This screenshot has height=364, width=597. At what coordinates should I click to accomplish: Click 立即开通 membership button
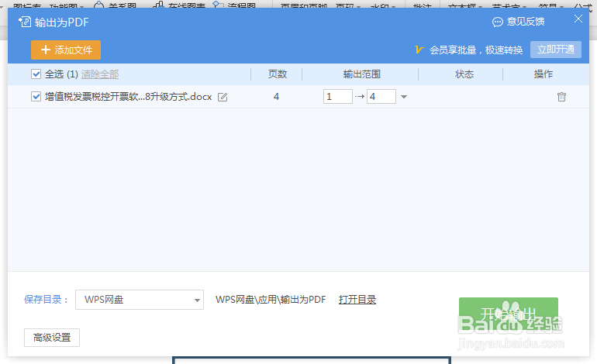pos(555,50)
